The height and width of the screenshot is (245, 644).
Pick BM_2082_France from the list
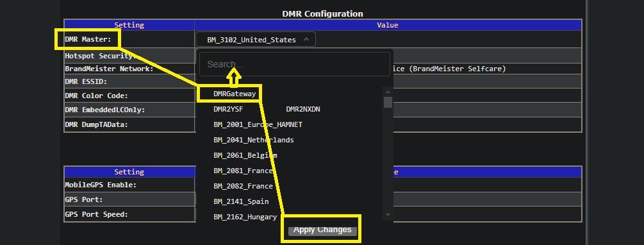(243, 186)
